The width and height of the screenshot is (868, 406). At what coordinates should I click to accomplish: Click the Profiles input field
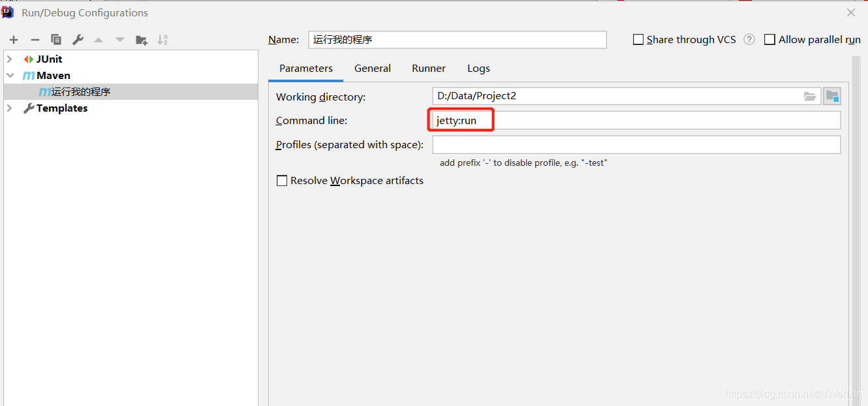pyautogui.click(x=636, y=144)
